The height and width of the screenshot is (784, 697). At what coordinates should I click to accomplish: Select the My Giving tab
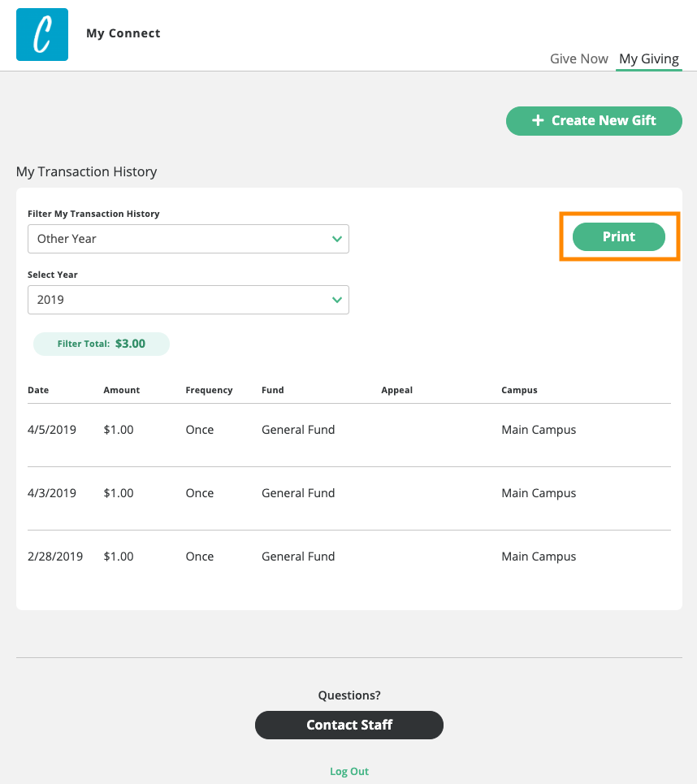tap(648, 58)
